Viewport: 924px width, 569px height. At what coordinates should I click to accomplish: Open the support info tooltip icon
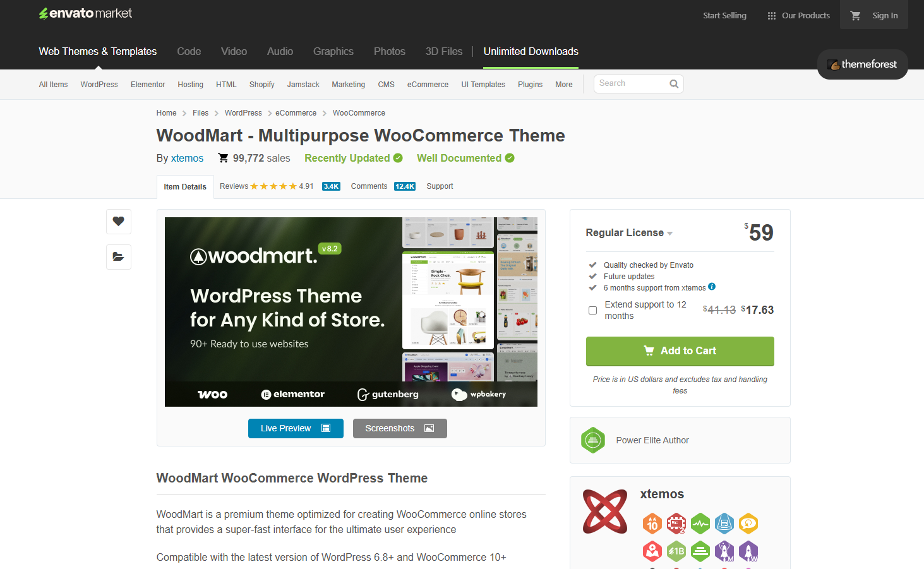coord(711,287)
